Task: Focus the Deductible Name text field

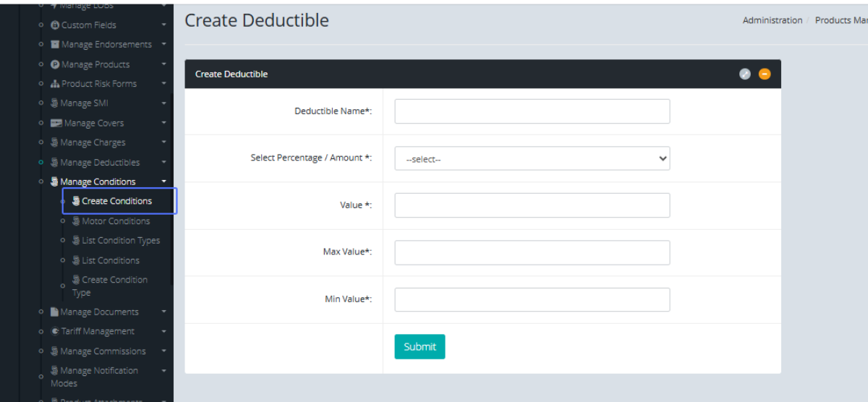Action: click(532, 111)
